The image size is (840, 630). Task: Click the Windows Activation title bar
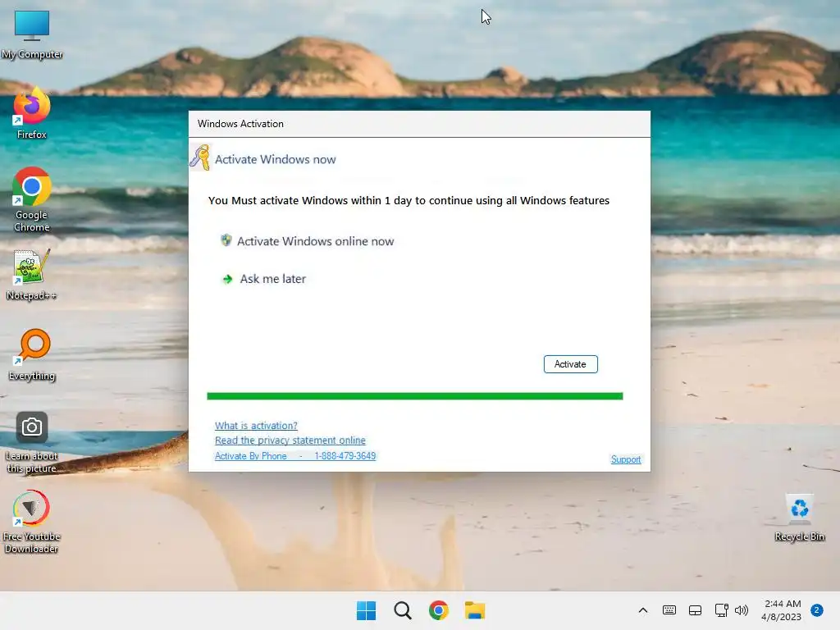[419, 124]
